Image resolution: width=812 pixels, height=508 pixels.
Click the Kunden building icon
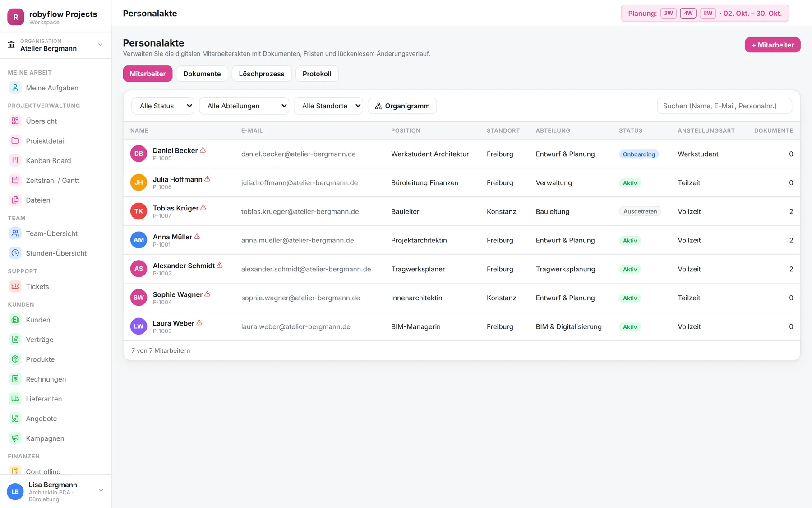tap(15, 320)
